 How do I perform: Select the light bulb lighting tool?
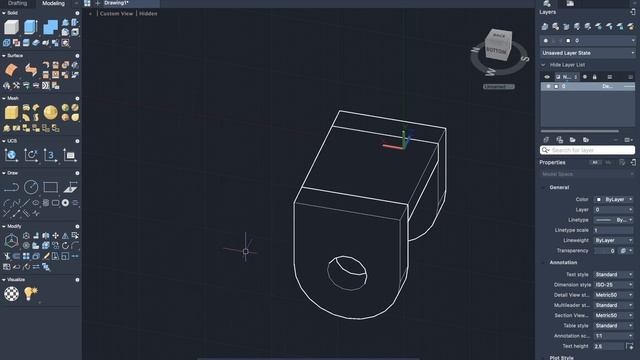point(31,293)
